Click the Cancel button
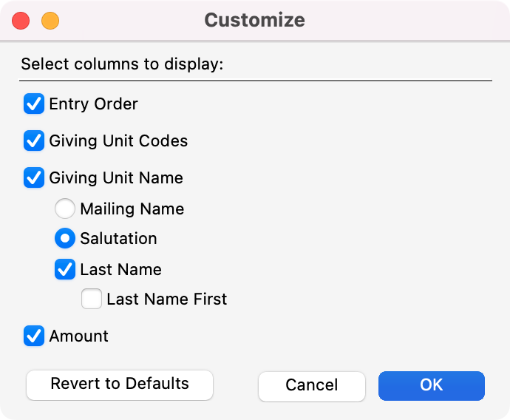510x420 pixels. click(x=311, y=385)
